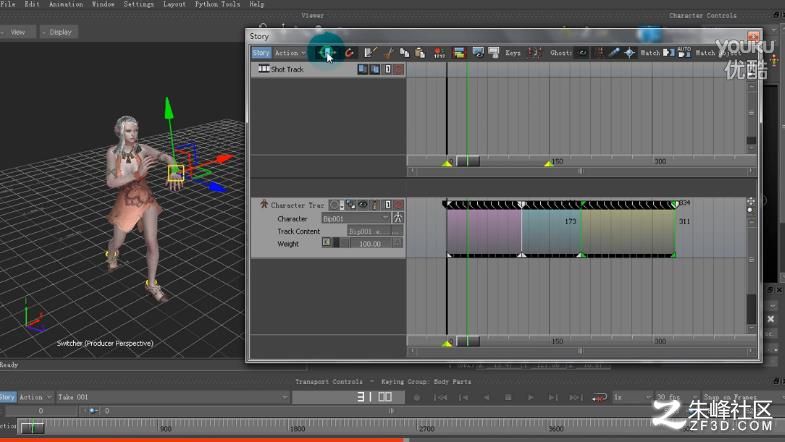Click the View button in the Viewer
Viewport: 785px width, 442px height.
tap(18, 32)
